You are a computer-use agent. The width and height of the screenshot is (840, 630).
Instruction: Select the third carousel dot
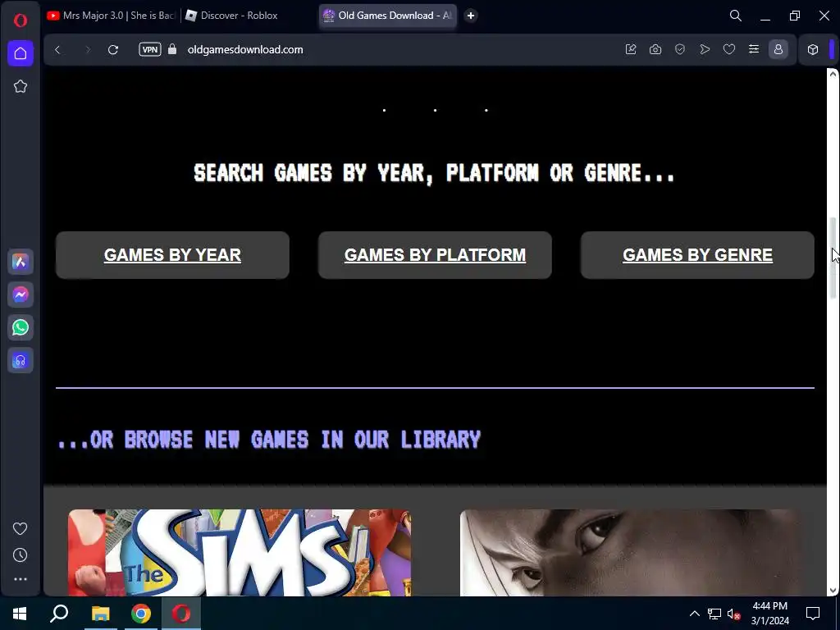tap(486, 111)
